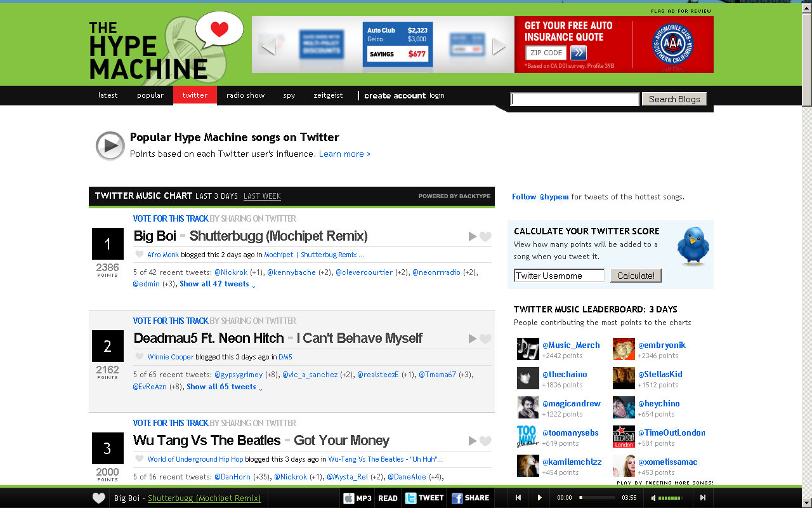Click the speaker volume icon in the player bar
Viewport: 812px width, 508px height.
click(x=653, y=498)
